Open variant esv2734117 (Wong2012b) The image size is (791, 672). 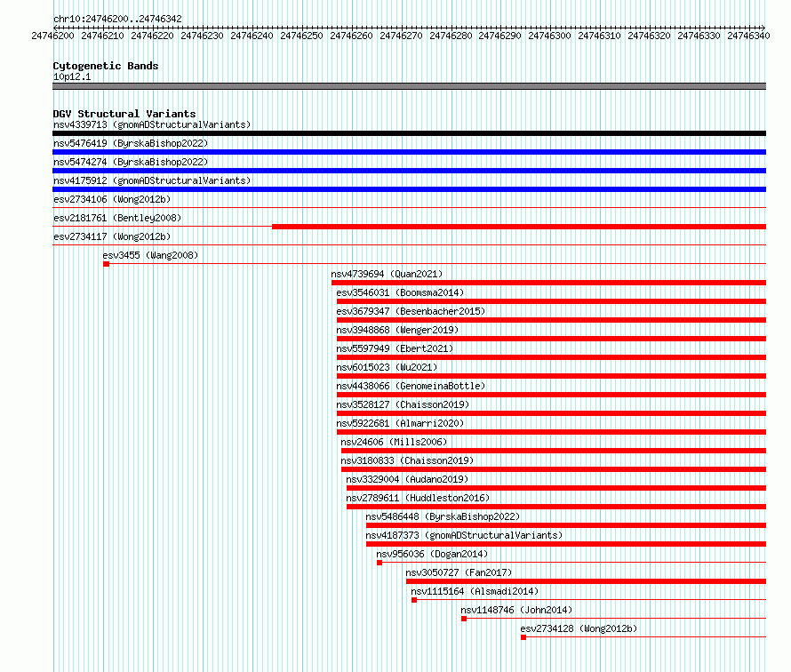point(112,236)
